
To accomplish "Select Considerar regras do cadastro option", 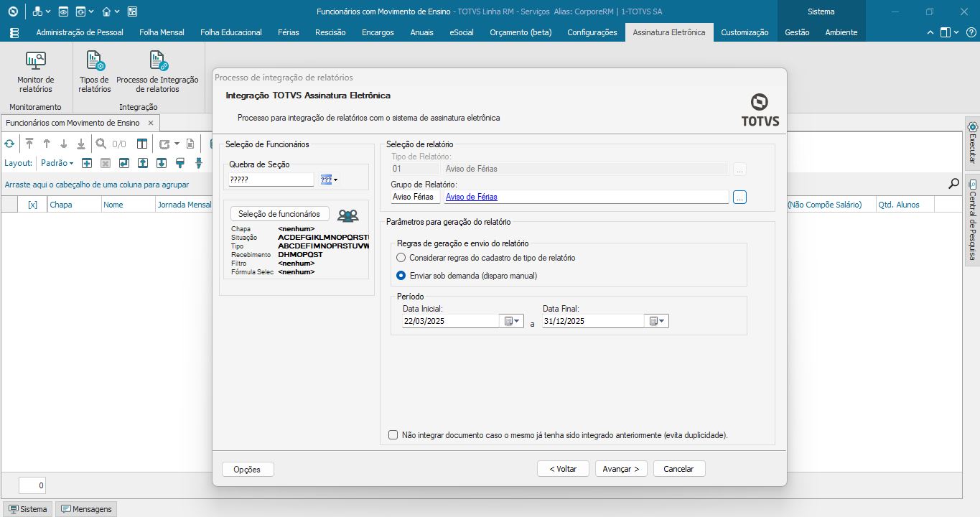I will pos(401,258).
